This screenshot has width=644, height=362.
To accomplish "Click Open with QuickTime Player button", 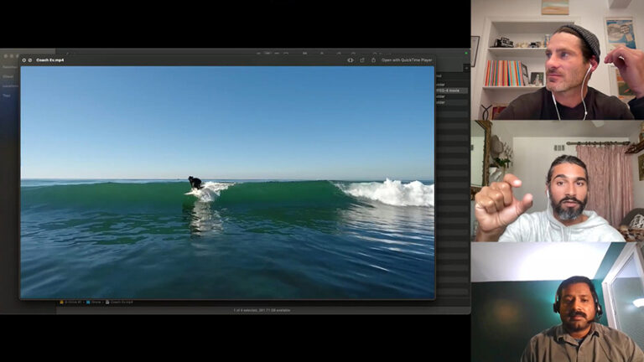I will [407, 59].
